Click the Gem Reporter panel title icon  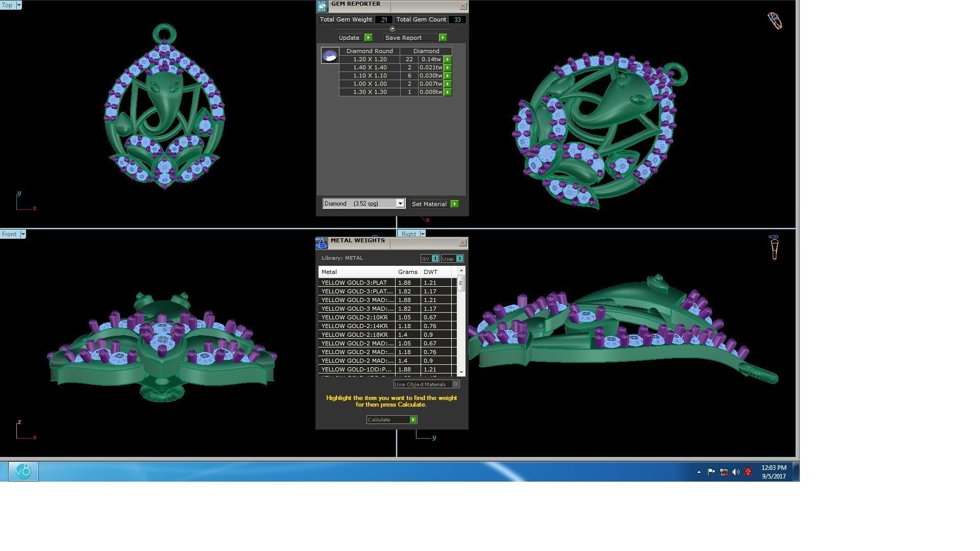[x=322, y=6]
